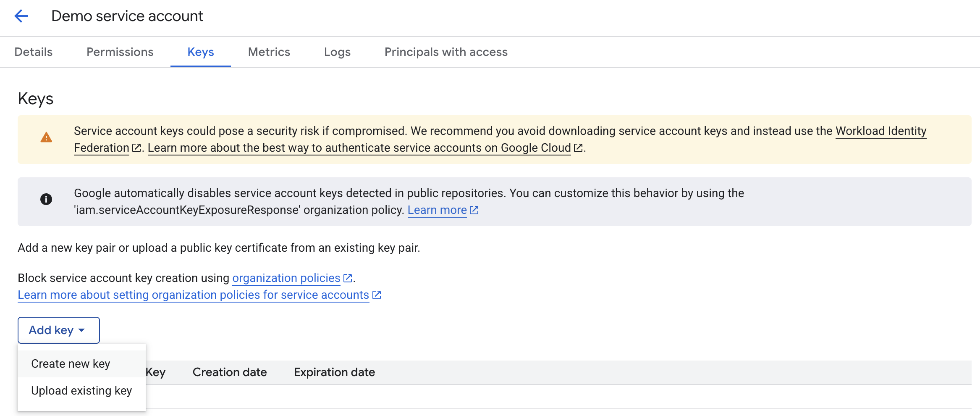This screenshot has height=416, width=980.
Task: Collapse the Add key dropdown
Action: coord(58,330)
